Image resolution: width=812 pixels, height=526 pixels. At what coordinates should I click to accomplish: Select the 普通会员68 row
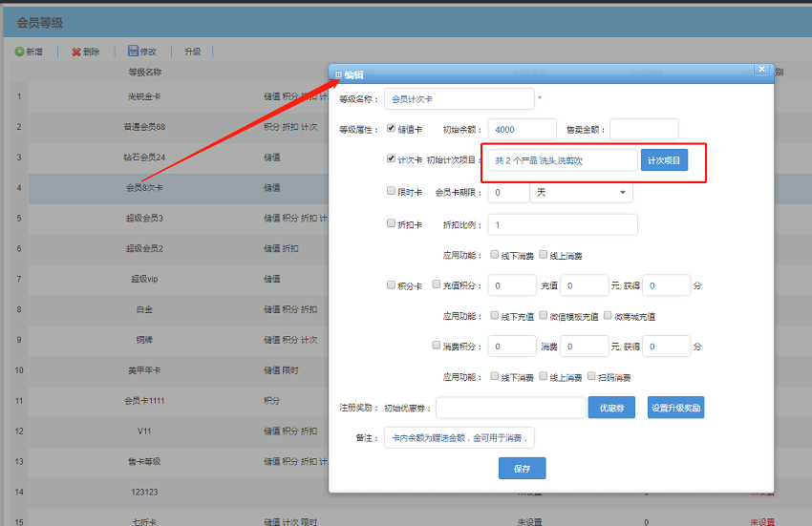coord(169,127)
